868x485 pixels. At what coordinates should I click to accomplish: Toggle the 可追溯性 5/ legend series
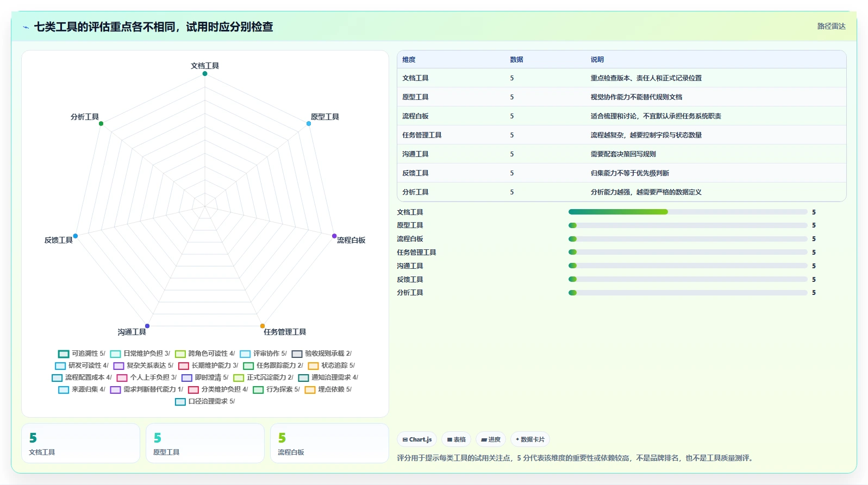click(x=82, y=354)
